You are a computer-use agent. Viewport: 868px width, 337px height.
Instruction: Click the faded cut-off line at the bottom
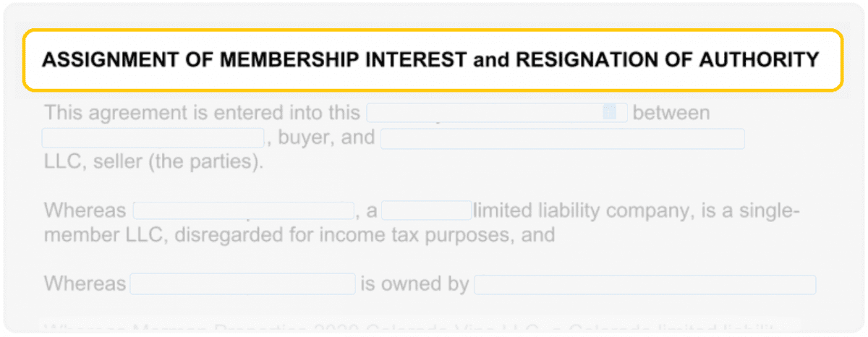[x=409, y=328]
